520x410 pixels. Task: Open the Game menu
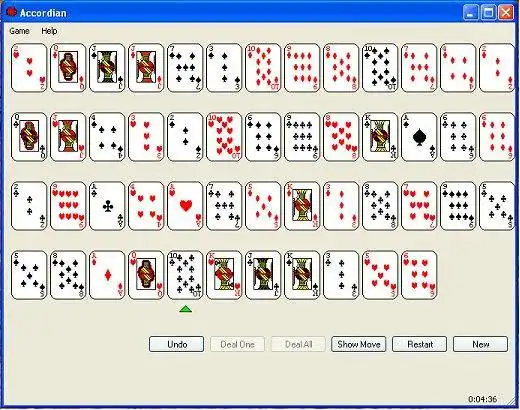point(19,31)
